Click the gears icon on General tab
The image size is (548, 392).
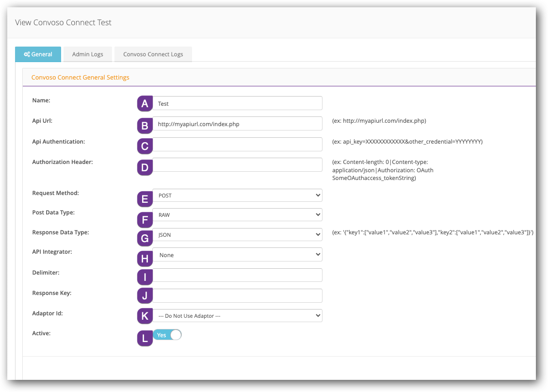click(27, 54)
